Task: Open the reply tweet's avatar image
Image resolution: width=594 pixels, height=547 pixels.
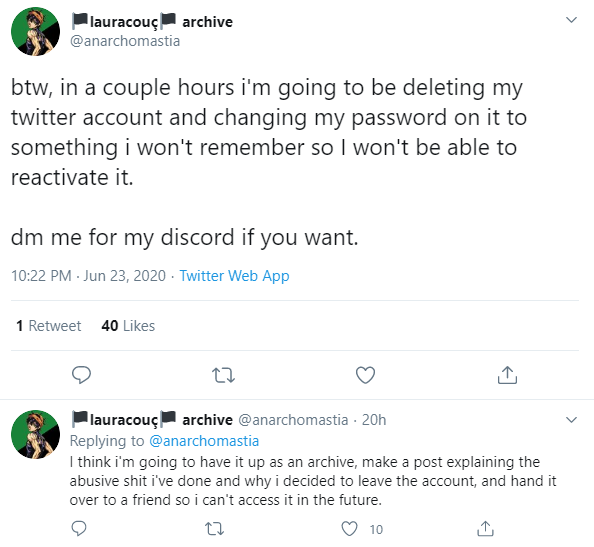Action: pos(36,434)
